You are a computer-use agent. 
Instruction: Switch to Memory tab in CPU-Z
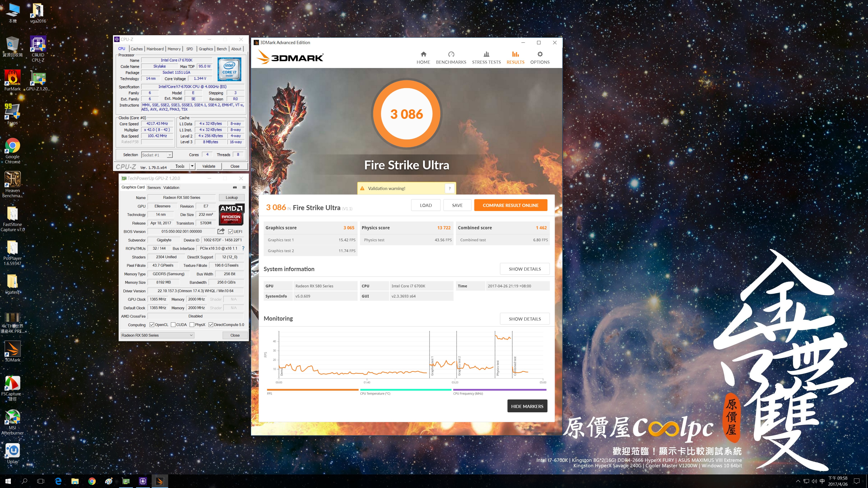(x=174, y=49)
